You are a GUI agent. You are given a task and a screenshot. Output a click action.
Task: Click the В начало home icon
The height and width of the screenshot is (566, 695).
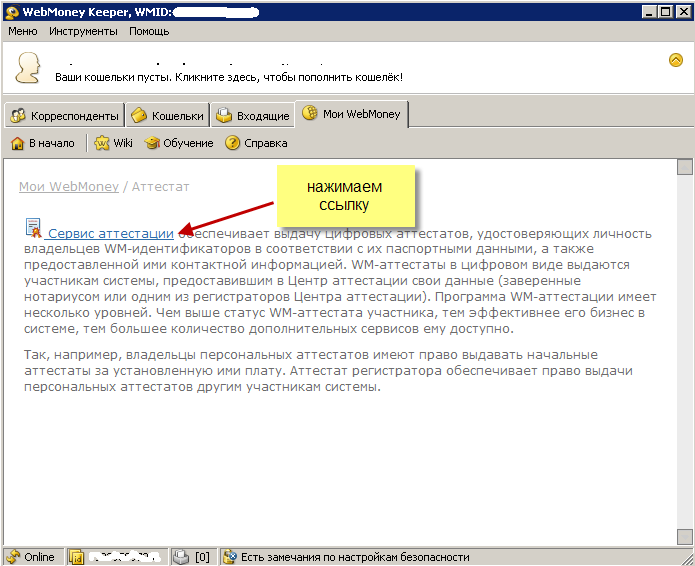tap(17, 143)
